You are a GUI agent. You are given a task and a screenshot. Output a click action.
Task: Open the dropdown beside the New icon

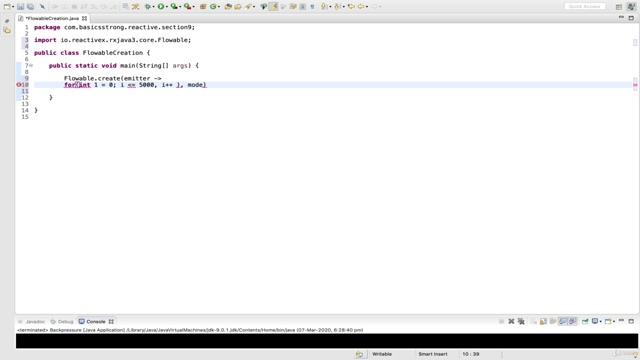(13, 7)
